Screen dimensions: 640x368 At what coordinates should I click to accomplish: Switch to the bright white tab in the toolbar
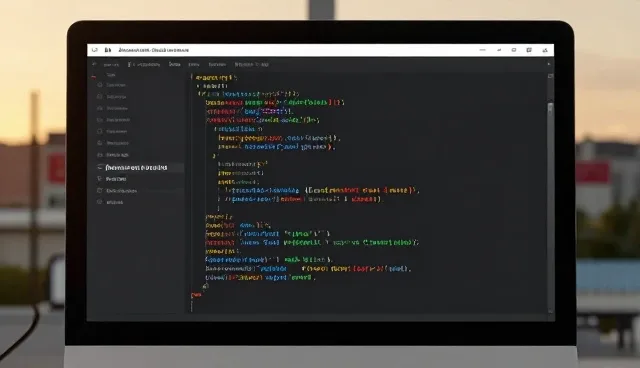175,64
